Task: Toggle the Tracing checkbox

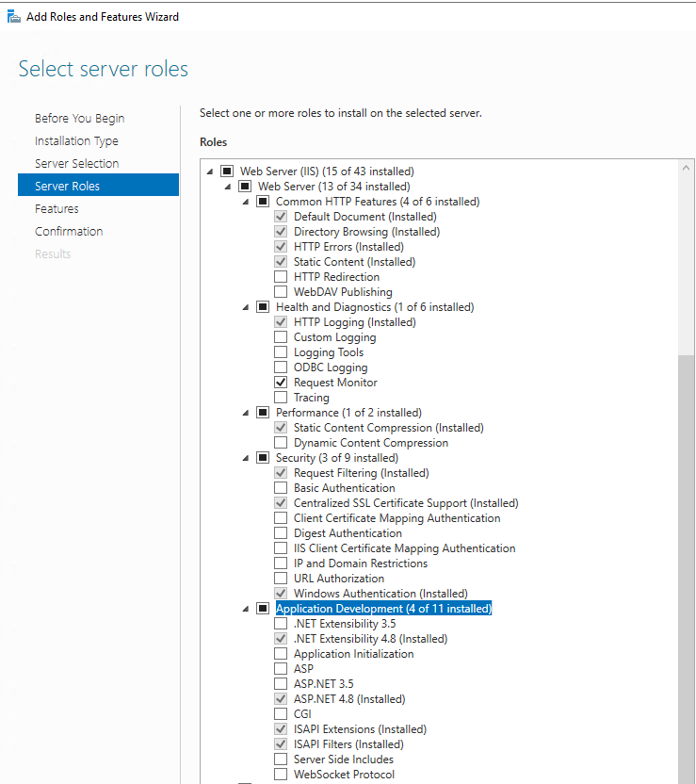Action: pos(281,398)
